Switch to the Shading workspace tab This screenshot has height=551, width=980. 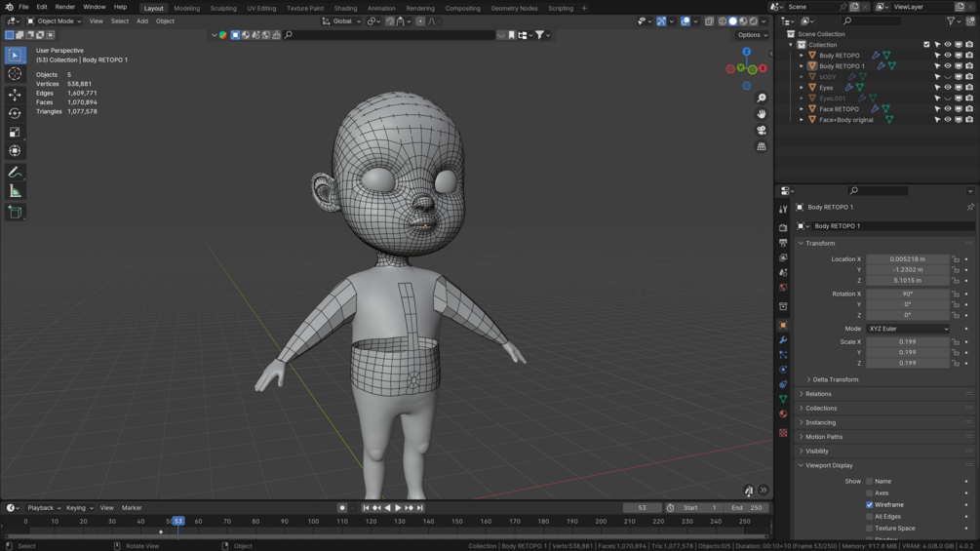click(345, 8)
